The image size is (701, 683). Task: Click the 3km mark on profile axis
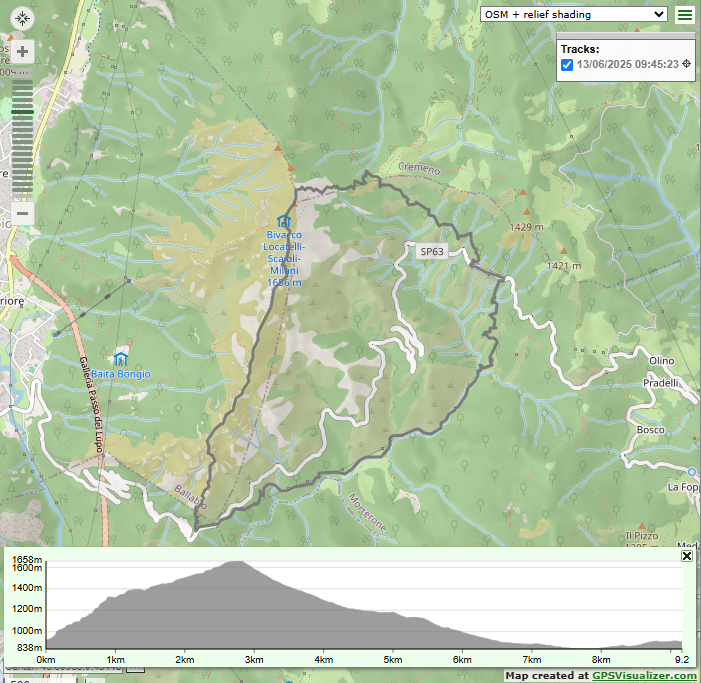(254, 659)
